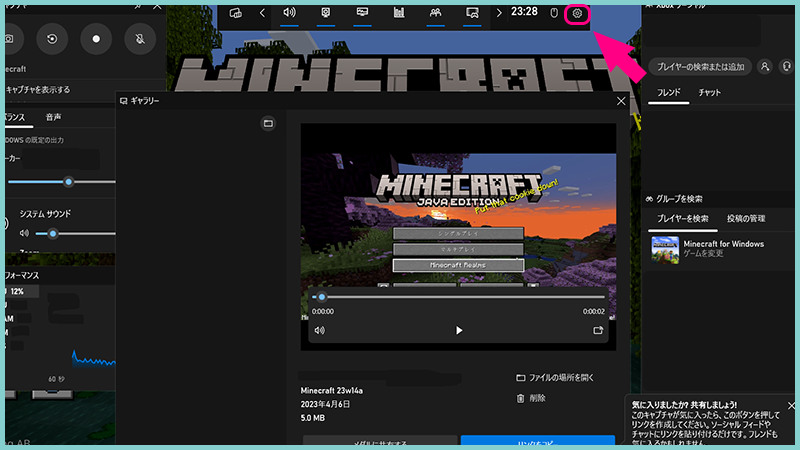800x450 pixels.
Task: Open the widget menu icon in top bar
Action: [235, 13]
